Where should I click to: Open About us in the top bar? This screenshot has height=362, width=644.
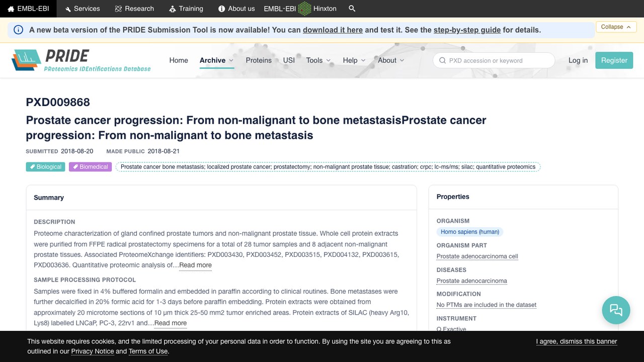point(236,9)
